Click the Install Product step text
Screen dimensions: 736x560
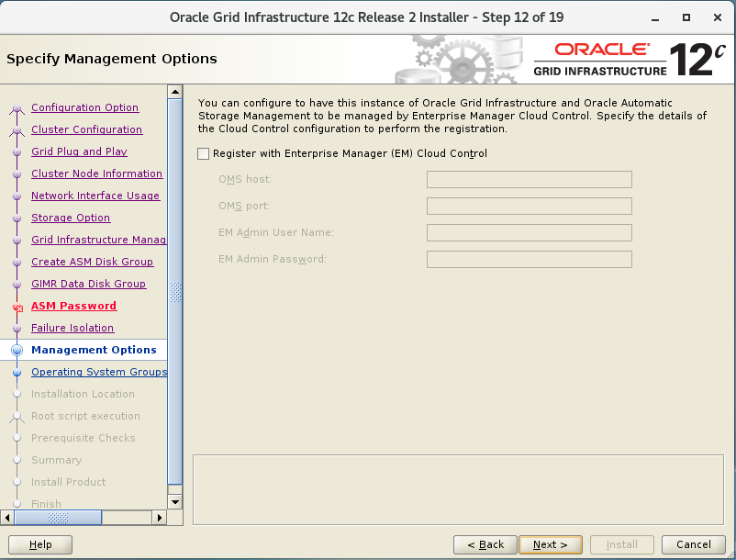tap(69, 483)
